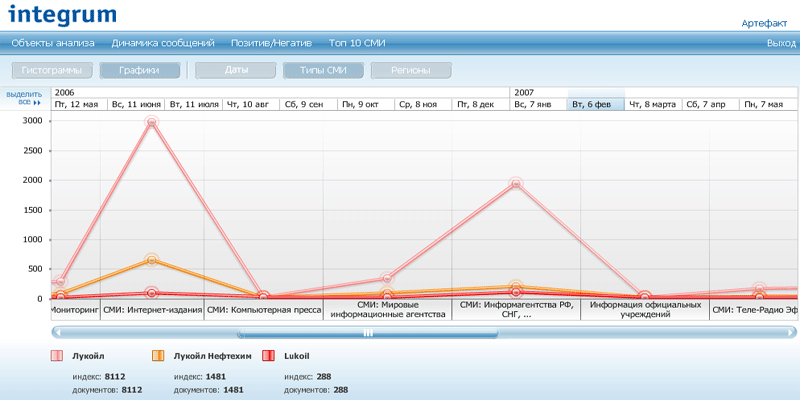
Task: Group the chart by Типы СМИ
Action: tap(323, 70)
